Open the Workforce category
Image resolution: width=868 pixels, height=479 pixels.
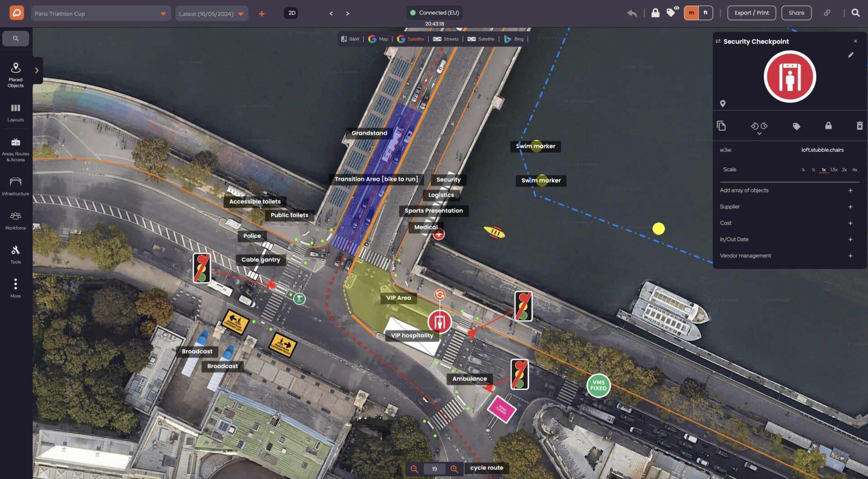pos(15,221)
